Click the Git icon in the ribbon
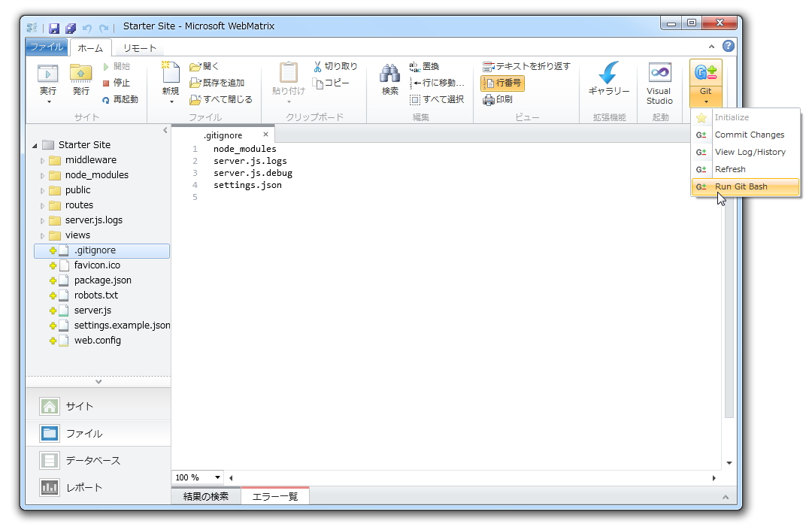This screenshot has height=527, width=812. [704, 71]
